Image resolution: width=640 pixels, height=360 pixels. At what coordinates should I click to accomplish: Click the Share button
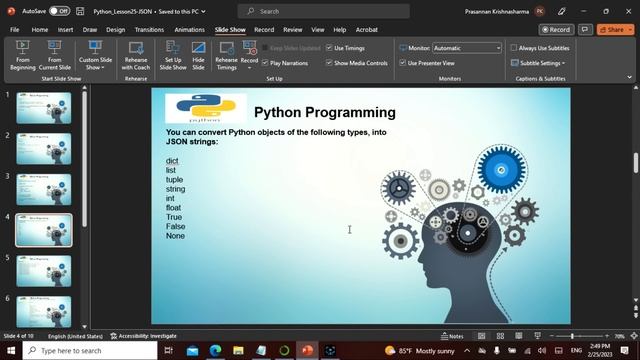click(616, 30)
